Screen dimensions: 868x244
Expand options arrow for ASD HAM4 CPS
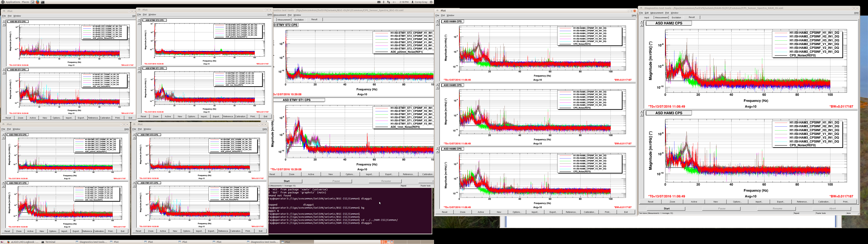pos(438,21)
